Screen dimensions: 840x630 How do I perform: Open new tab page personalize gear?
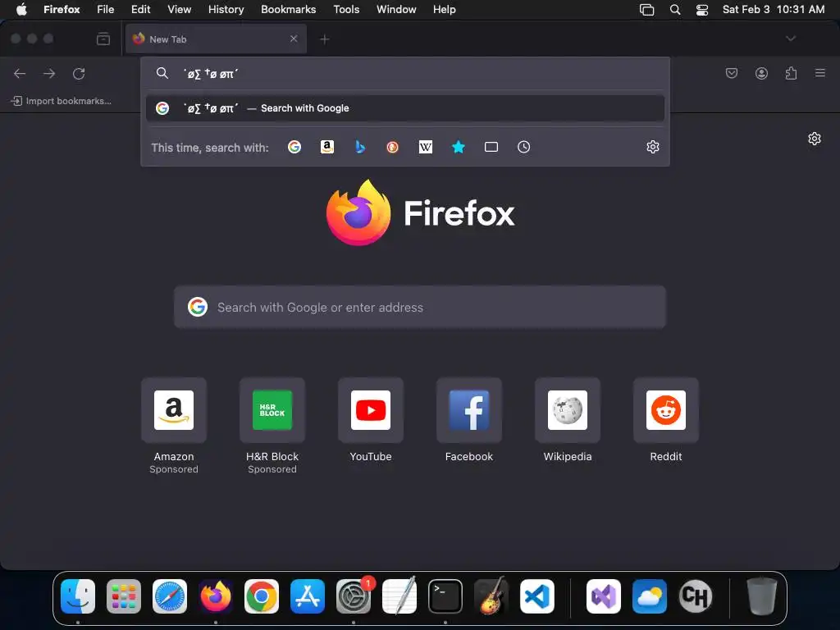tap(815, 139)
